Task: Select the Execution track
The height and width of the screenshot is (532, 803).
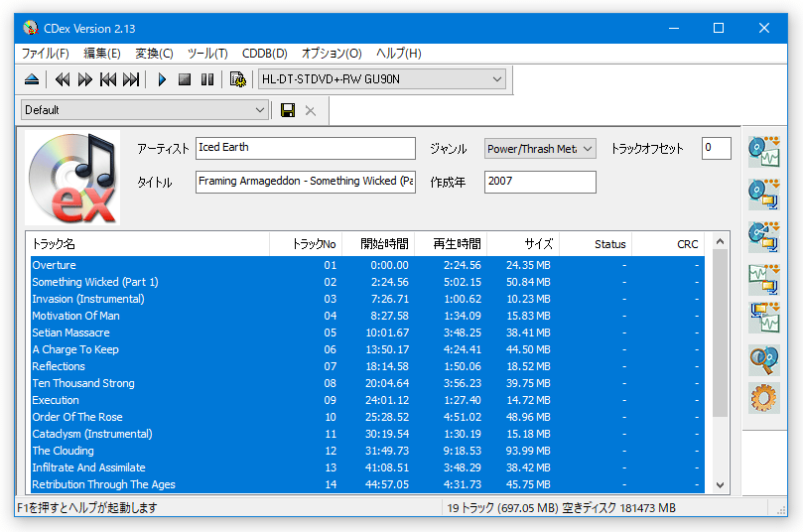Action: (x=367, y=400)
